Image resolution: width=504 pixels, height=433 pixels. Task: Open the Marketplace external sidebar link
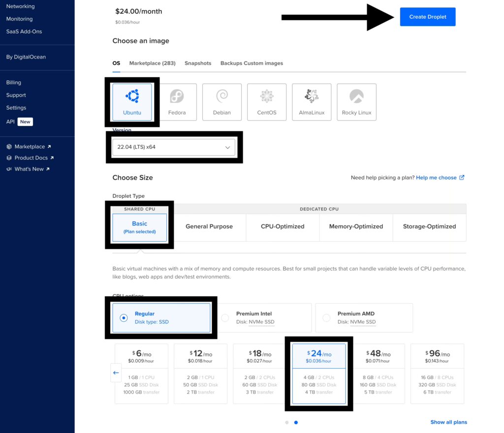tap(30, 147)
